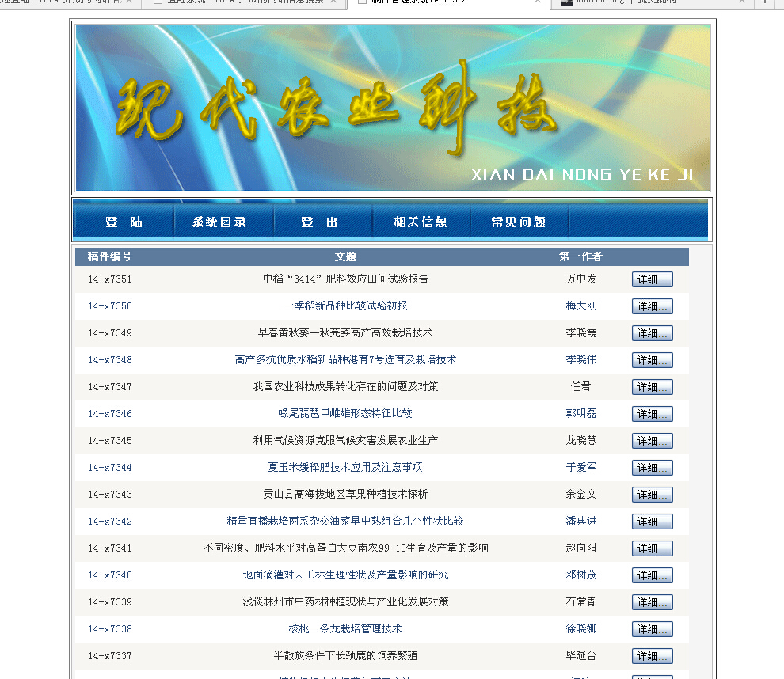Click title 喙尾琵琶甲雌雄形态特征比较
Screen dimensions: 784x679
pos(345,414)
